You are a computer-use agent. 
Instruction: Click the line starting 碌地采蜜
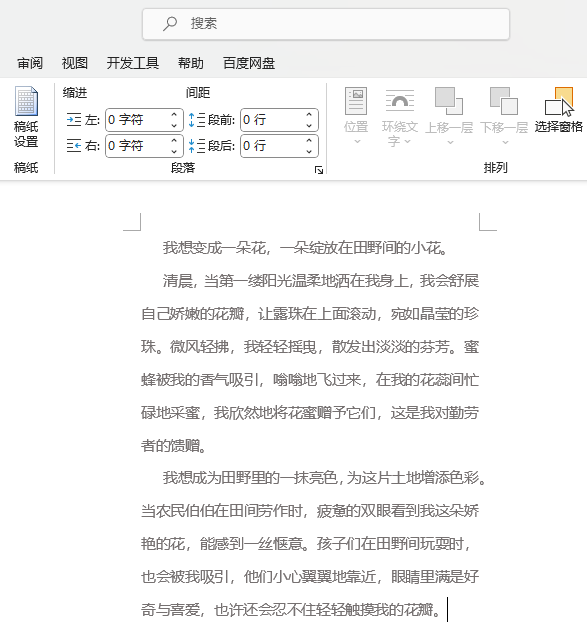310,412
